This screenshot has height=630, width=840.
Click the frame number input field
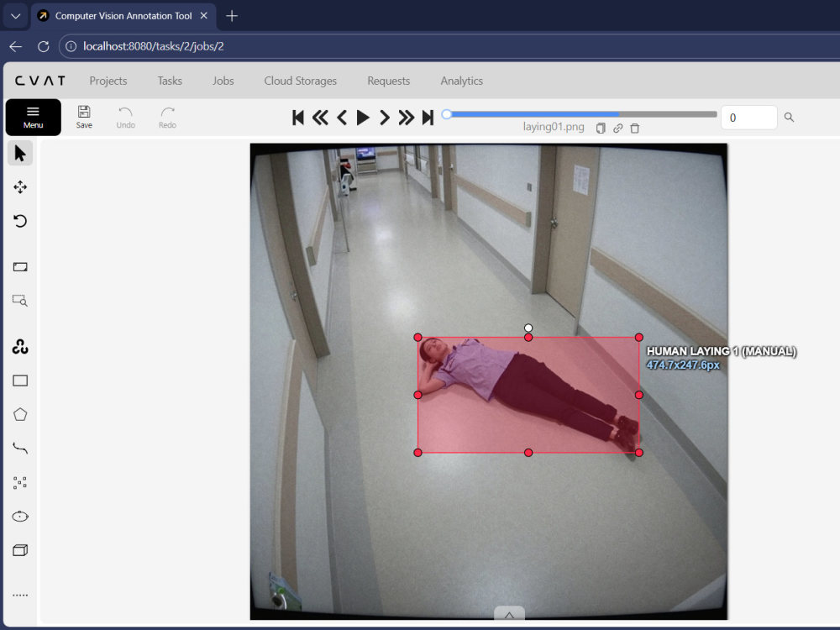pyautogui.click(x=748, y=118)
